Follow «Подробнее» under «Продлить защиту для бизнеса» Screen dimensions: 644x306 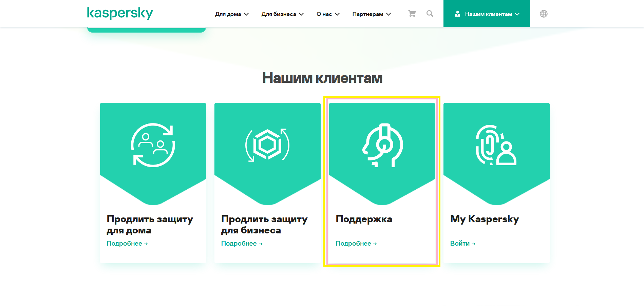pos(242,244)
